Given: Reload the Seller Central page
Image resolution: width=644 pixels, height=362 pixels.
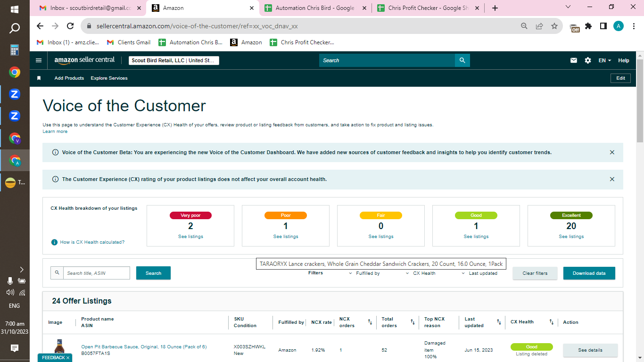Looking at the screenshot, I should (x=70, y=26).
